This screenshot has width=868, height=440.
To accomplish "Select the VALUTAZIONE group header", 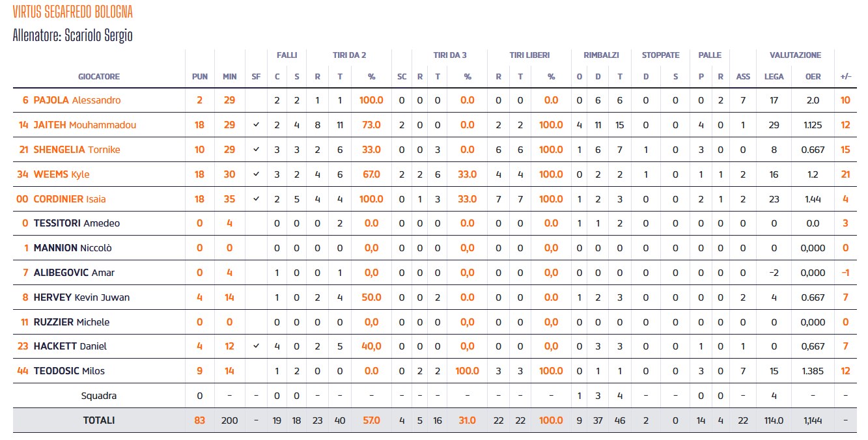I will [x=795, y=55].
